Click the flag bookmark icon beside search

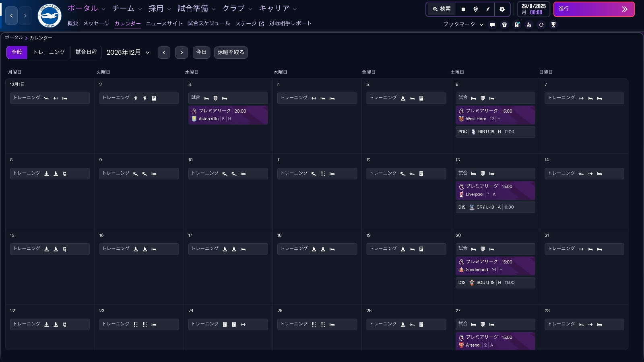point(464,9)
